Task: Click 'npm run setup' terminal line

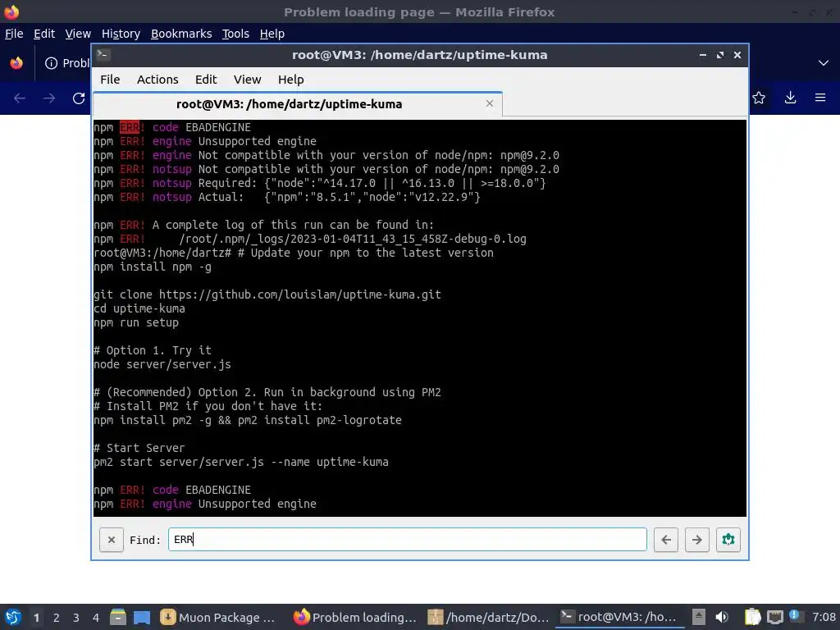Action: click(136, 322)
